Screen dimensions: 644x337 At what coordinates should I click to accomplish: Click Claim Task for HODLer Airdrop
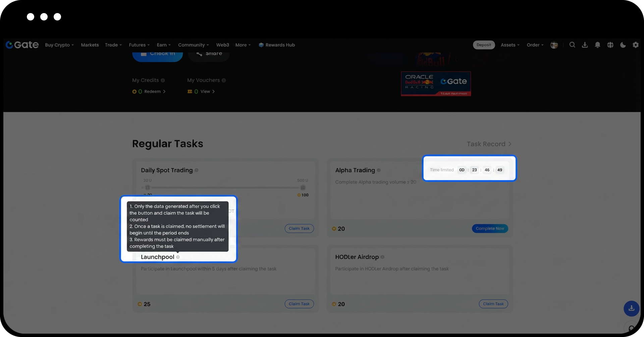pos(493,304)
